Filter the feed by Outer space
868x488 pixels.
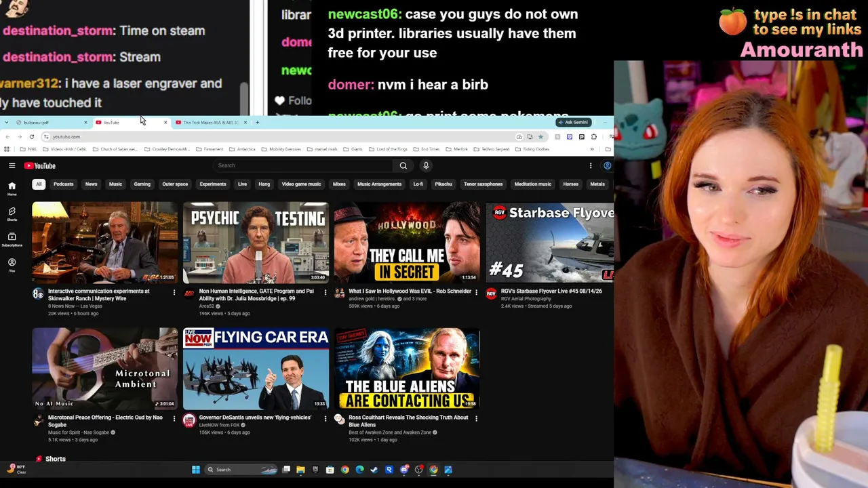pyautogui.click(x=175, y=184)
